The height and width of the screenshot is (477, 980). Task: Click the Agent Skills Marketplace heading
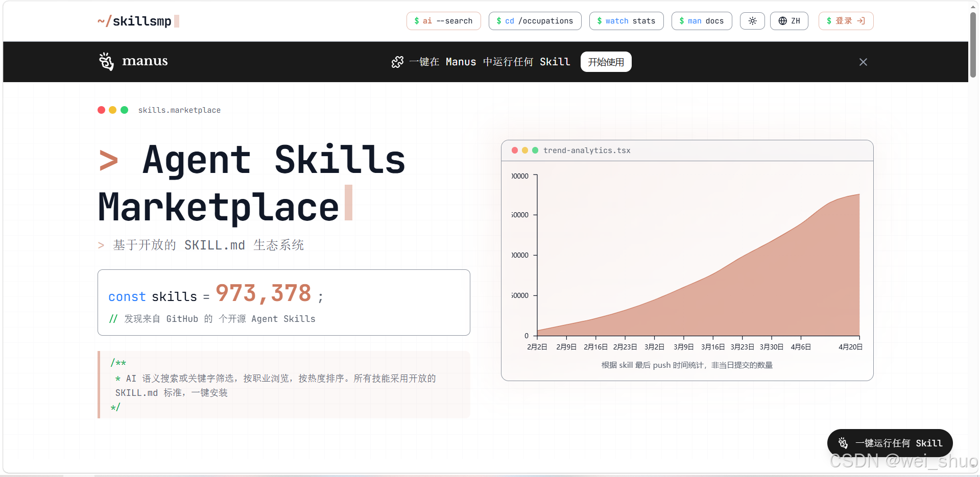pos(252,183)
